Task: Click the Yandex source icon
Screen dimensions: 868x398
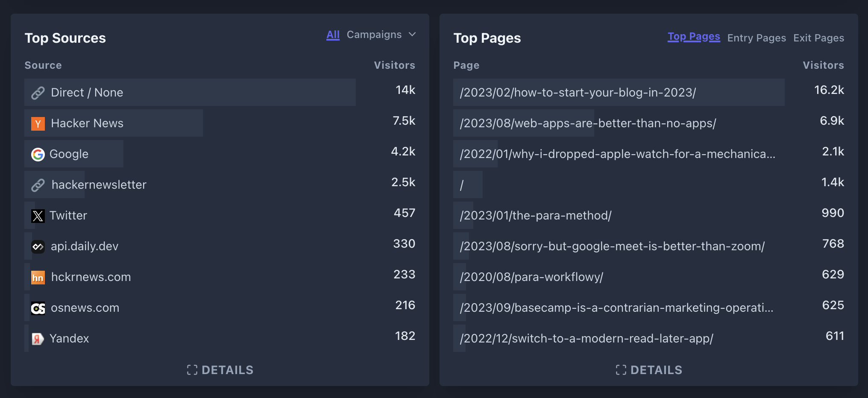Action: 38,339
